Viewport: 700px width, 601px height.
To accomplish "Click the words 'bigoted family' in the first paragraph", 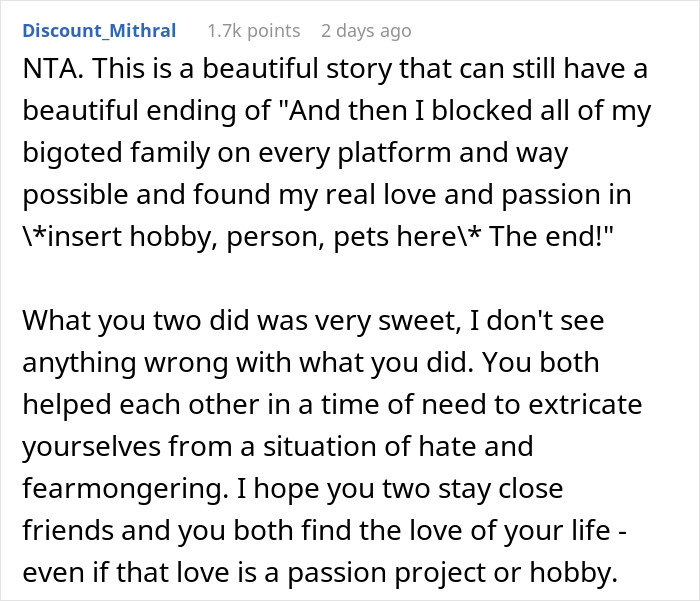I will click(x=117, y=155).
